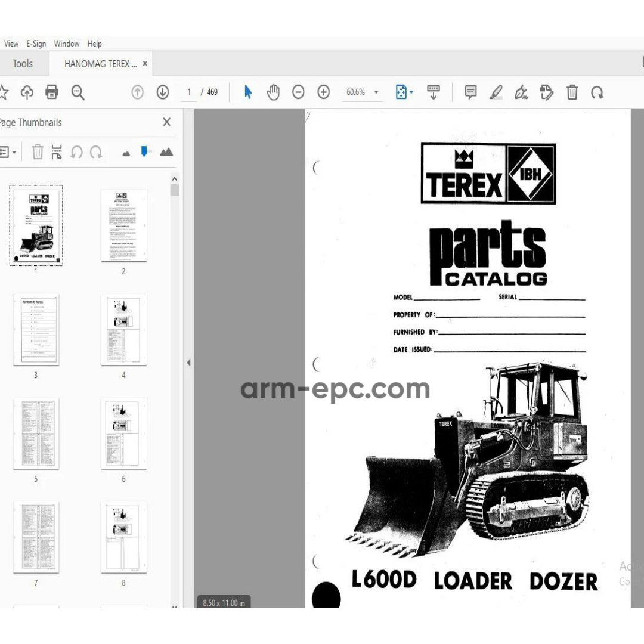Click the scrolling mode keyboard icon
The width and height of the screenshot is (644, 644).
434,92
